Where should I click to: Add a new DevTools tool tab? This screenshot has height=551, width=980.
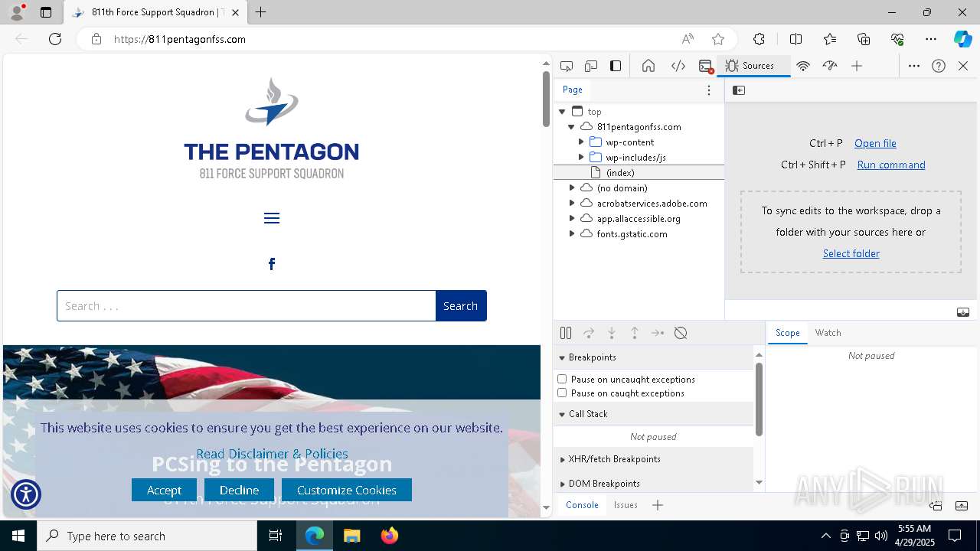[x=857, y=66]
